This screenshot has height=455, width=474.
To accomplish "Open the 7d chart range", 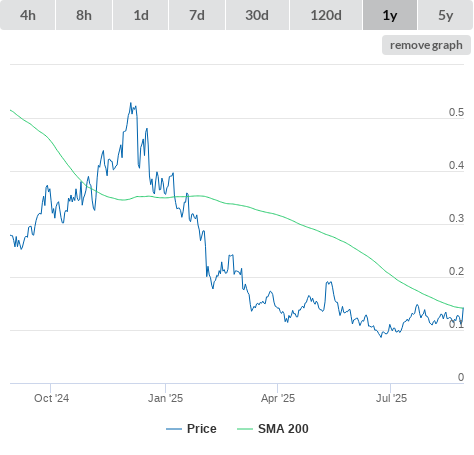I will coord(197,15).
